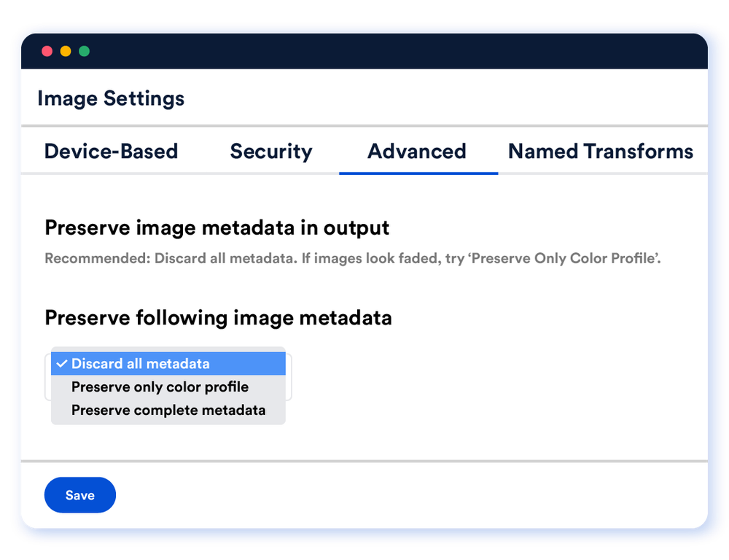Open the Security tab
Image resolution: width=729 pixels, height=560 pixels.
coord(271,151)
